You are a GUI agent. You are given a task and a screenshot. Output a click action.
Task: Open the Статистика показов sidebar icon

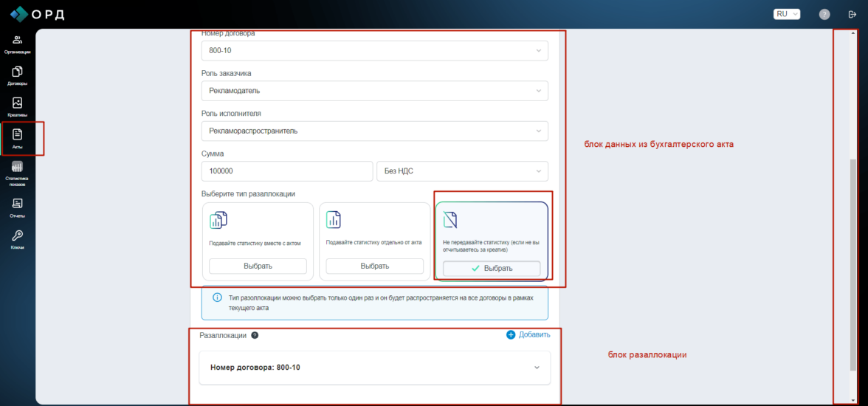pyautogui.click(x=17, y=172)
